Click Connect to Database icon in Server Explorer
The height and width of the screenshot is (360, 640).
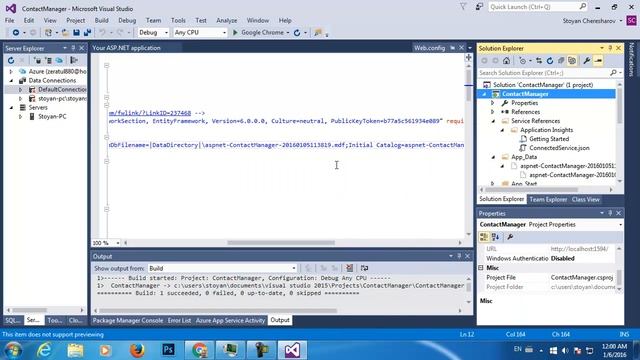point(38,60)
